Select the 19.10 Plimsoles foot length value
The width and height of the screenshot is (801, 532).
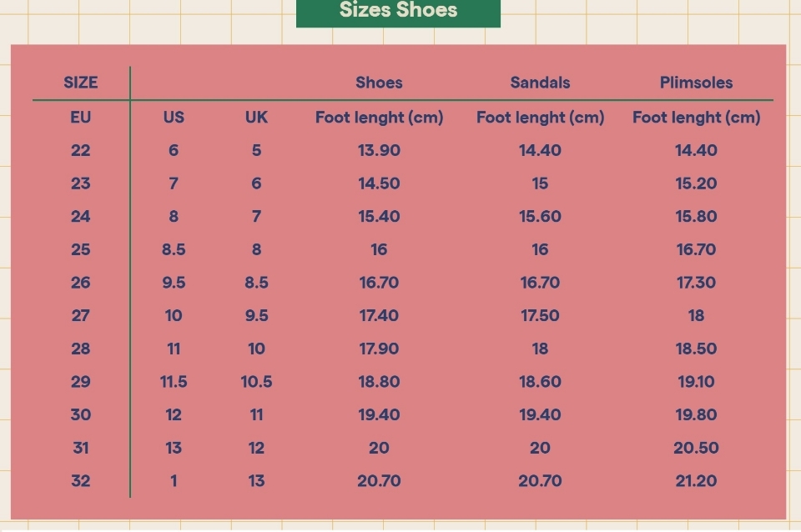click(x=696, y=382)
